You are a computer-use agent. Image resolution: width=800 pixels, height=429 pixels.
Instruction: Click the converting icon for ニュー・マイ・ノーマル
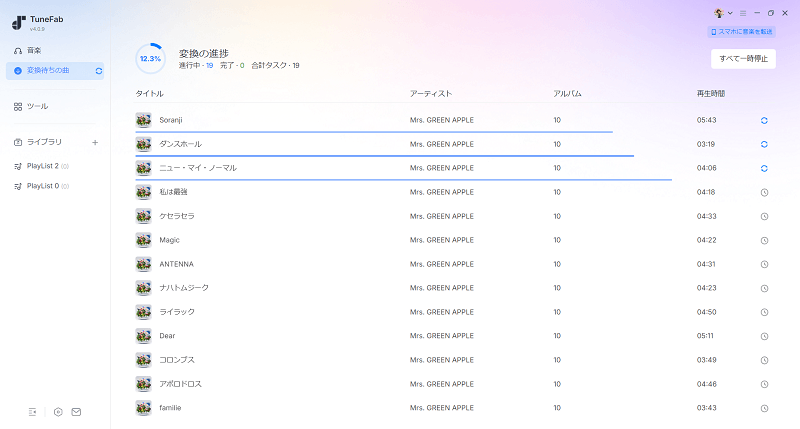pyautogui.click(x=764, y=168)
